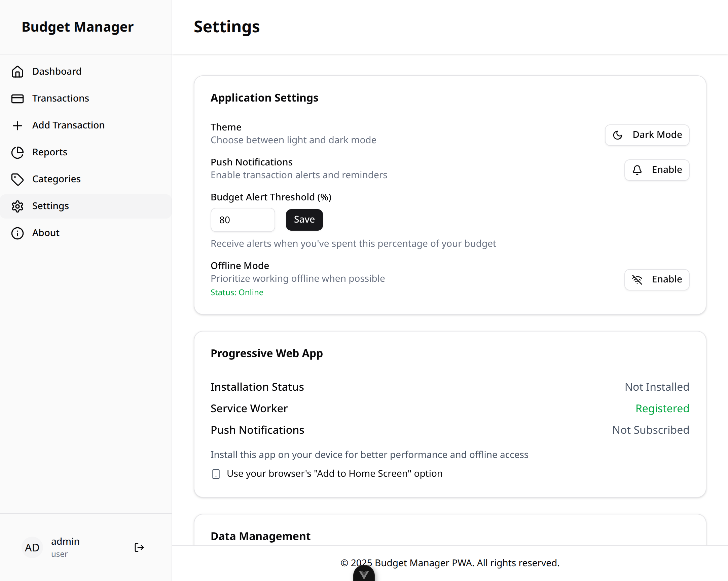This screenshot has width=728, height=581.
Task: Click the 'Not Subscribed' status value
Action: pyautogui.click(x=651, y=430)
